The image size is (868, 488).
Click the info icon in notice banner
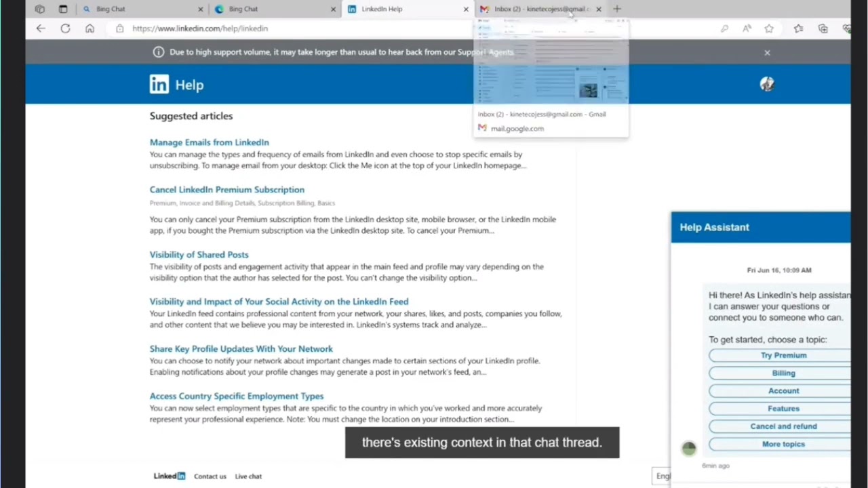tap(159, 52)
